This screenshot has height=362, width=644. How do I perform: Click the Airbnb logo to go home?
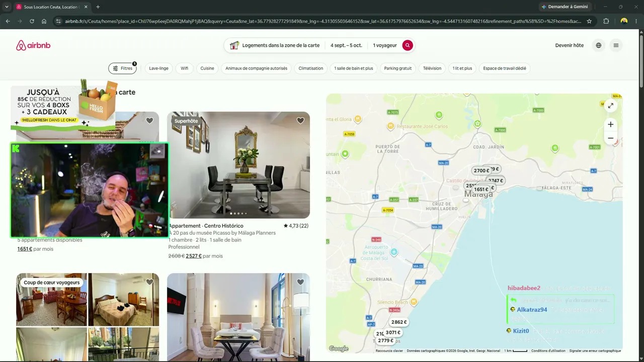tap(33, 45)
